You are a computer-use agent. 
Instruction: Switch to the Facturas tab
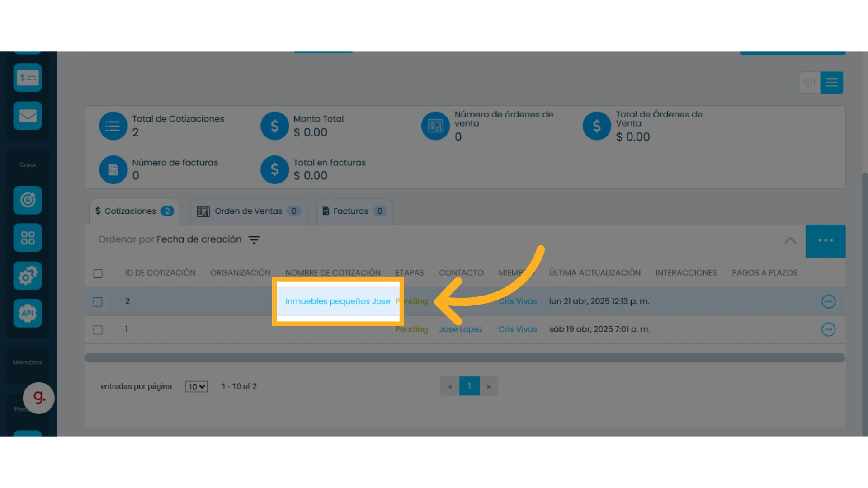[355, 211]
